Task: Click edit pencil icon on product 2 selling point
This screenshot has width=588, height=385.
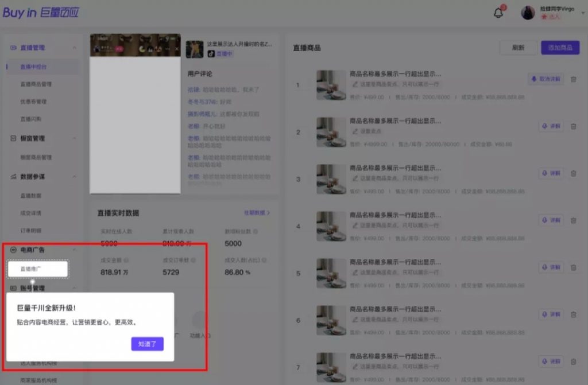Action: (x=355, y=131)
